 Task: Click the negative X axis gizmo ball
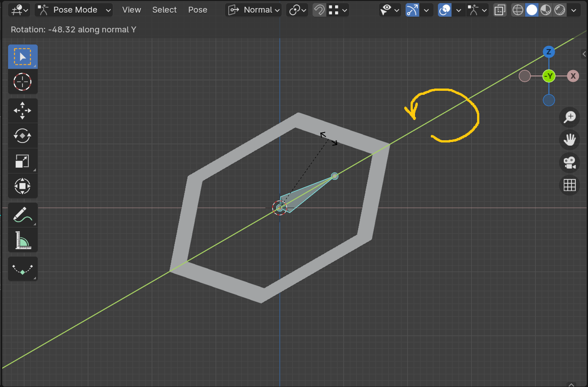tap(525, 76)
